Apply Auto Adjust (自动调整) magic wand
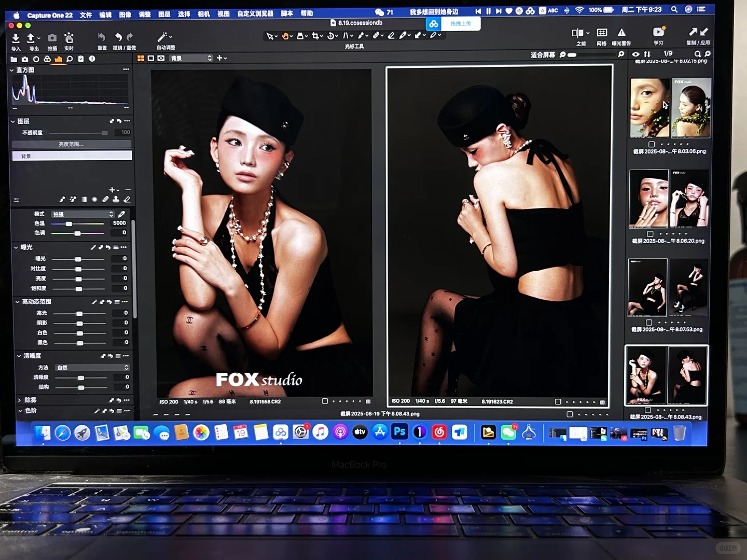747x560 pixels. [162, 37]
